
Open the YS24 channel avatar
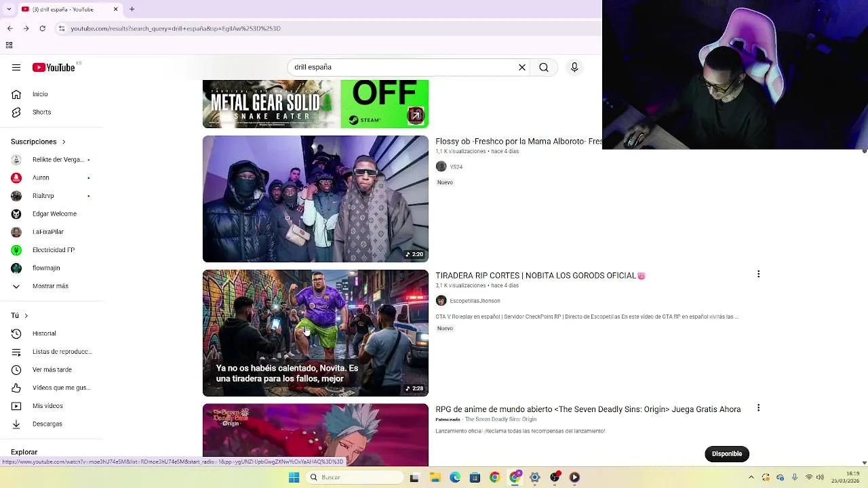click(x=441, y=167)
